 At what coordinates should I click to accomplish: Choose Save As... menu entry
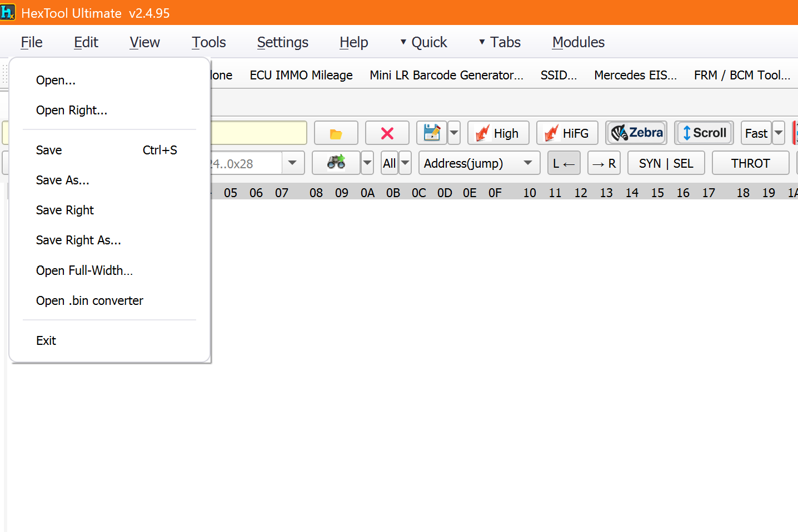pos(109,180)
